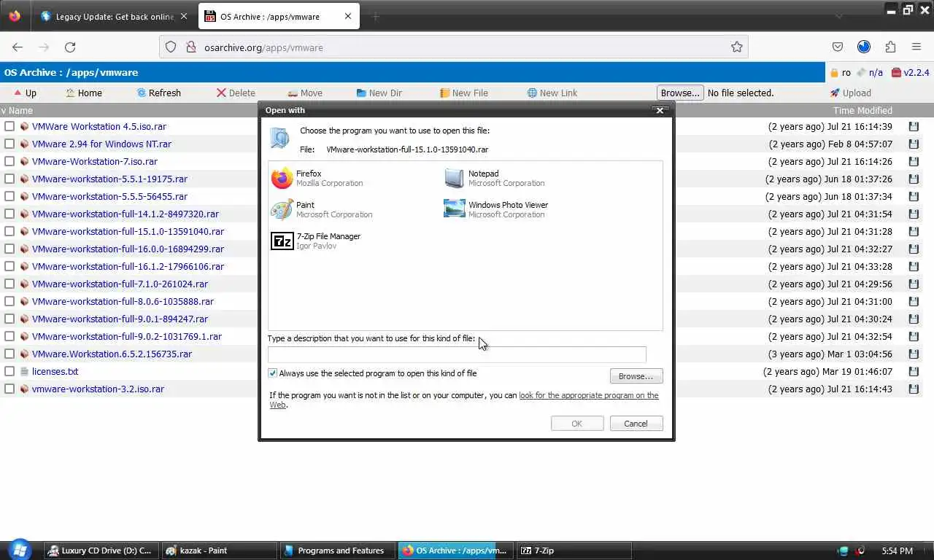The image size is (934, 560).
Task: Click save icon for VMware-workstation-5.5.1-19175.rar row
Action: click(x=914, y=179)
